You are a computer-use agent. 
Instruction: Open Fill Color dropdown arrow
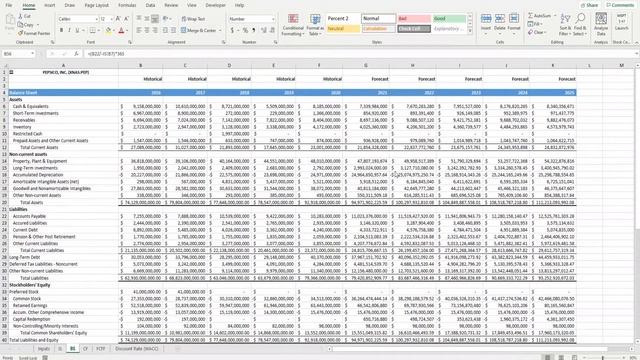pyautogui.click(x=113, y=30)
